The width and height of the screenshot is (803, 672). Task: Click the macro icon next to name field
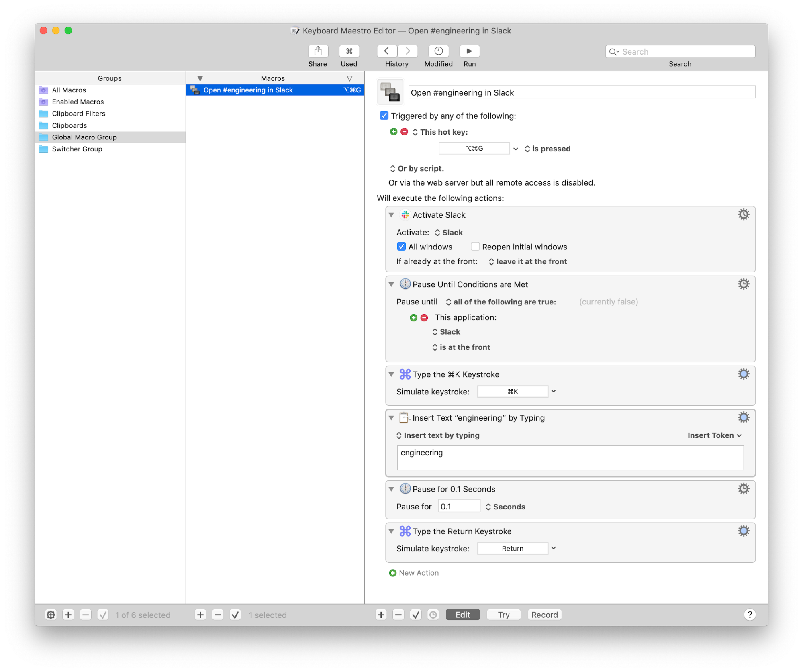390,92
